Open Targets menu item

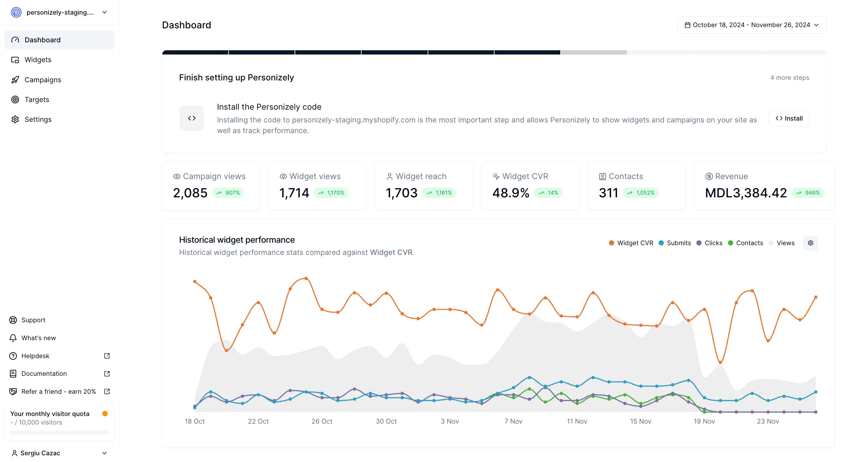pos(59,100)
